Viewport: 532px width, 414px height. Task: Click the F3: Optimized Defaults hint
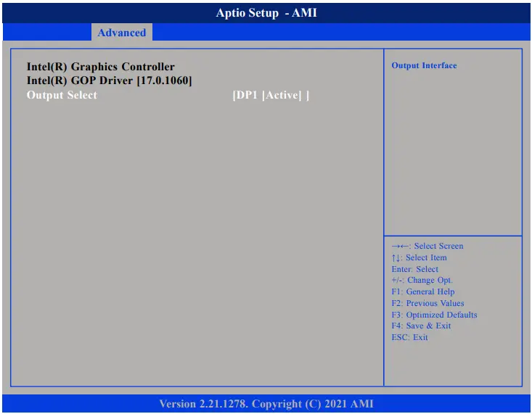434,315
